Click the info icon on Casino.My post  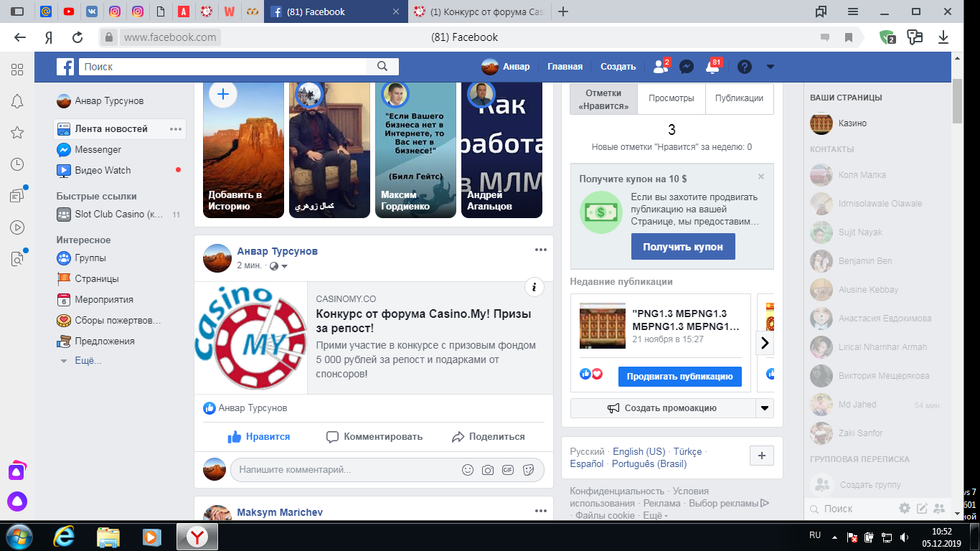click(x=534, y=288)
